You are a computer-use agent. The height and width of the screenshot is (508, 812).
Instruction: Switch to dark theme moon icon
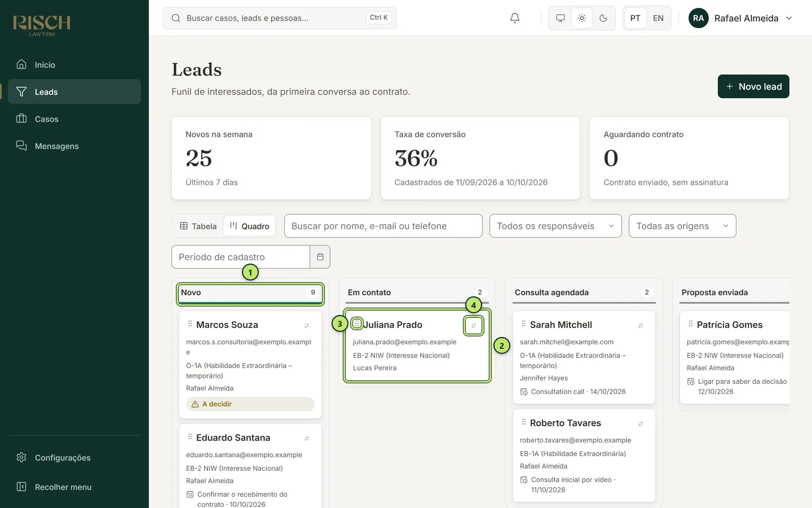(603, 18)
